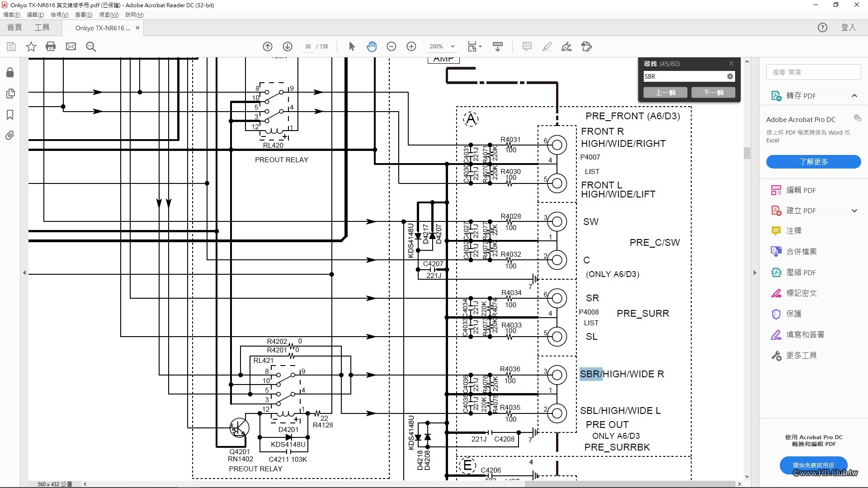Open the attachments paperclip panel

[x=10, y=136]
